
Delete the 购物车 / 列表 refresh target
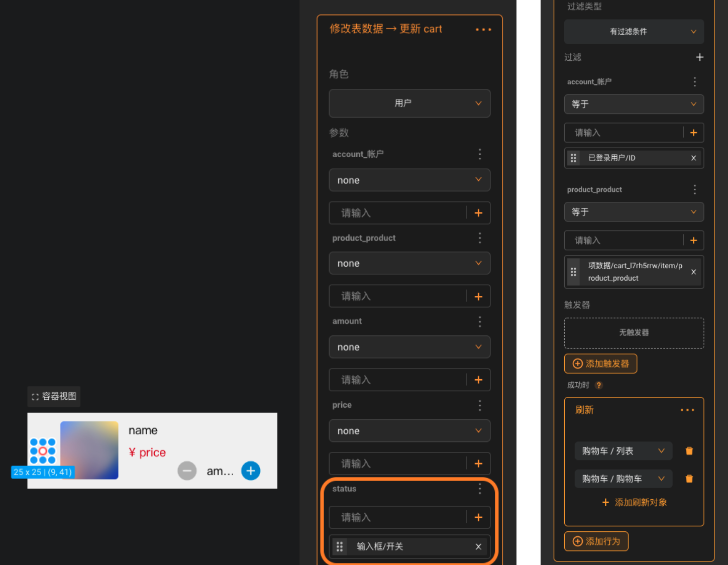pos(689,451)
